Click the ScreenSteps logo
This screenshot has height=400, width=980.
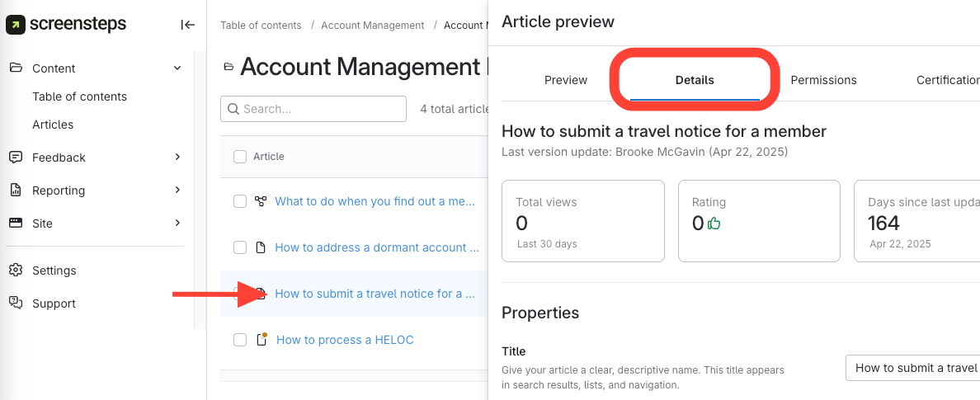tap(66, 25)
